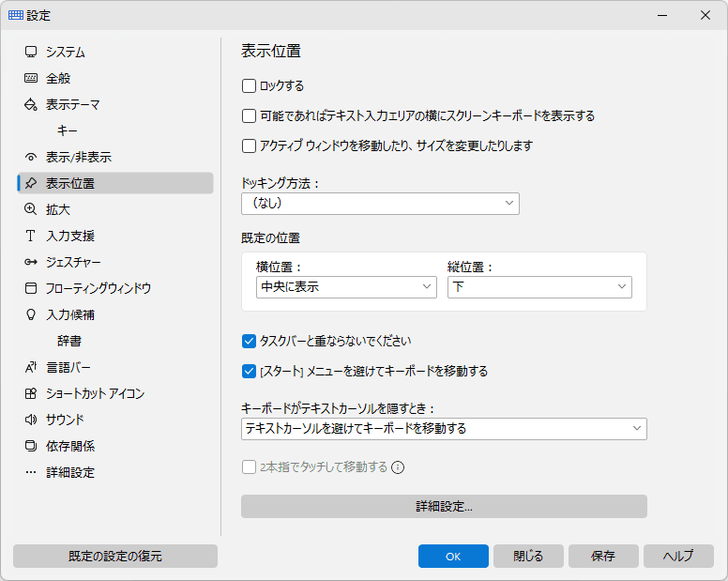The image size is (728, 581).
Task: Open 詳細設定 page in sidebar
Action: [115, 472]
